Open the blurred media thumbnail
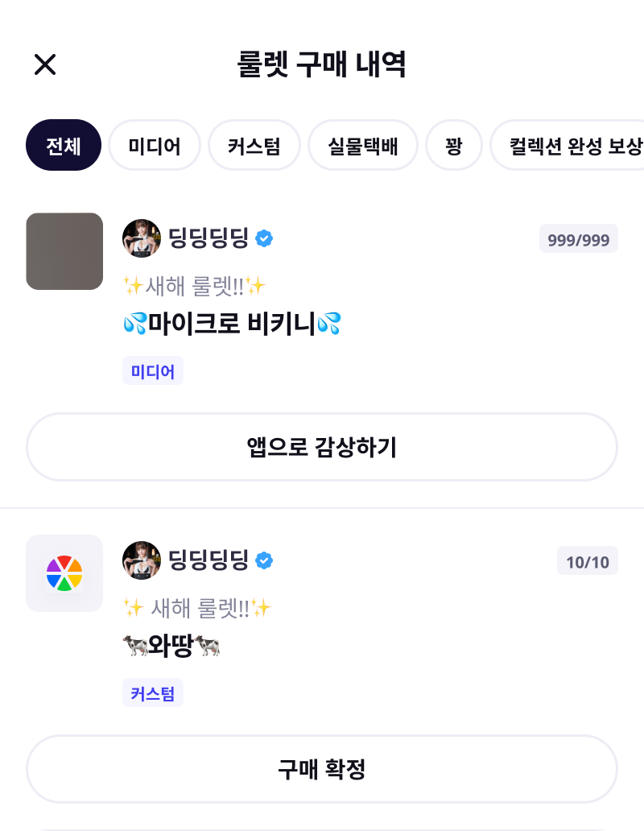644x831 pixels. [x=64, y=251]
